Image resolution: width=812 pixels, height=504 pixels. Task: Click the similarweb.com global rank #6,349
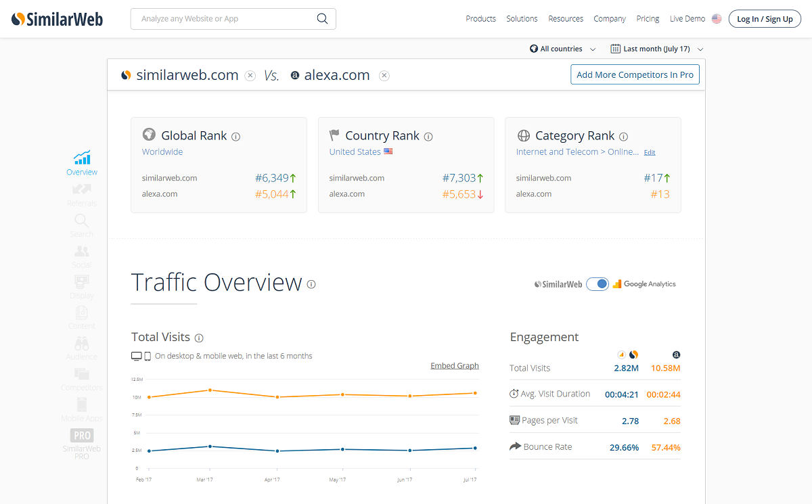[272, 179]
